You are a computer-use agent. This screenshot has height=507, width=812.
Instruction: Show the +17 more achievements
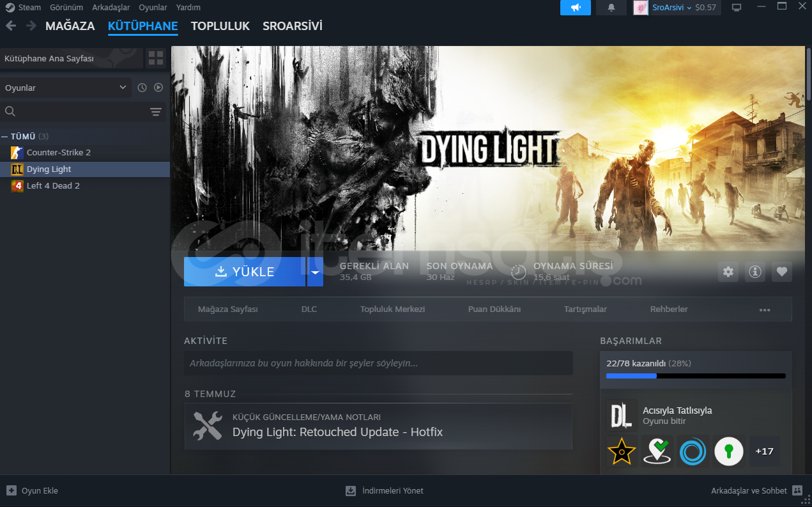coord(765,451)
